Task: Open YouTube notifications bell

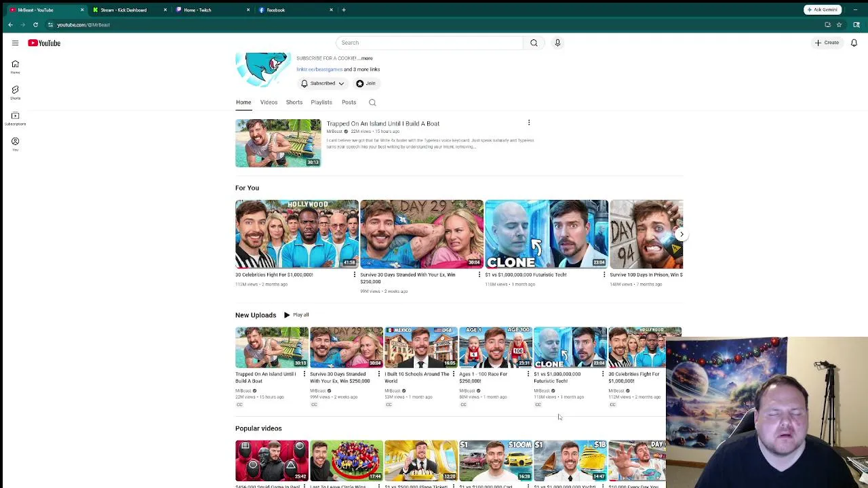Action: tap(854, 43)
